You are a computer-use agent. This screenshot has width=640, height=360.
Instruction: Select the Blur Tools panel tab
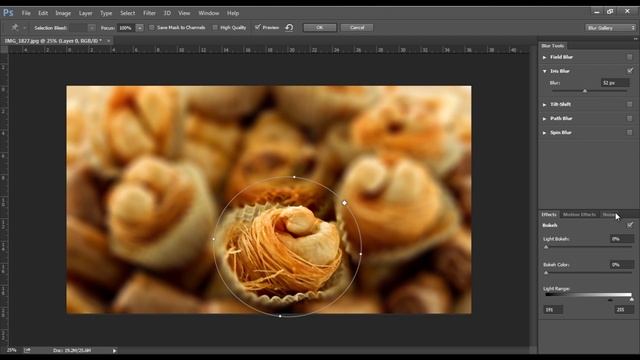553,46
